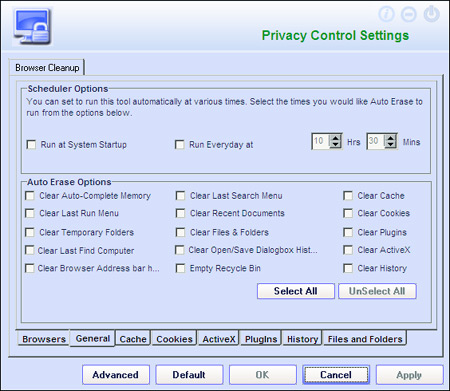Click the Mins input field showing 30

(376, 141)
